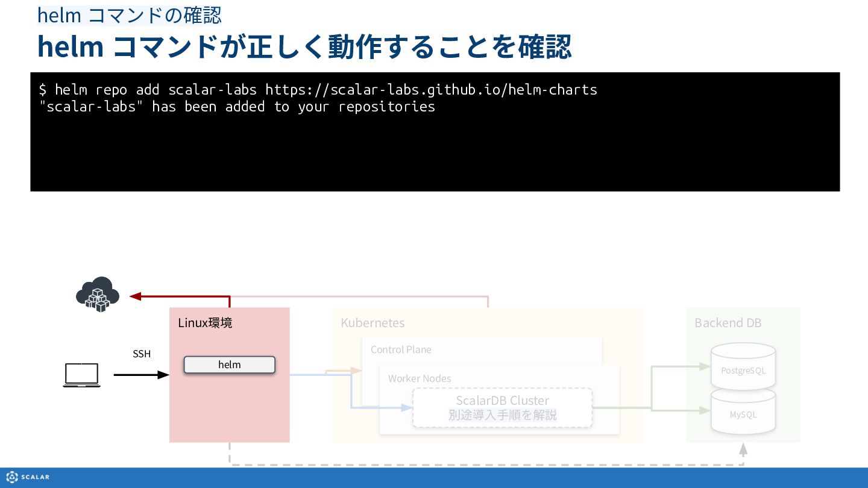Select the Worker Nodes label
The width and height of the screenshot is (868, 488).
[x=420, y=378]
